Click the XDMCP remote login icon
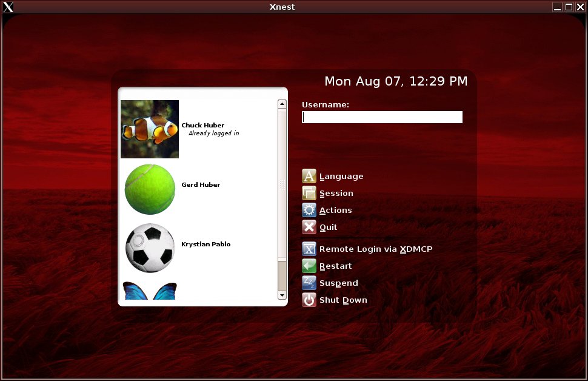 (309, 249)
